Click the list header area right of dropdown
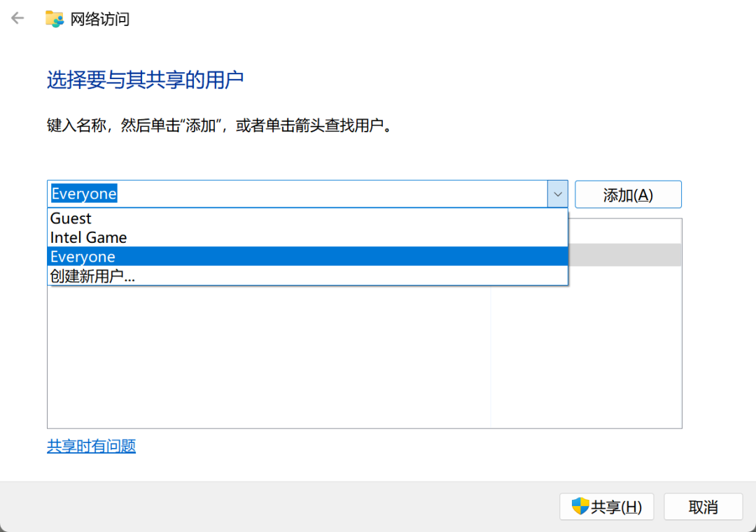756x532 pixels. click(x=624, y=230)
